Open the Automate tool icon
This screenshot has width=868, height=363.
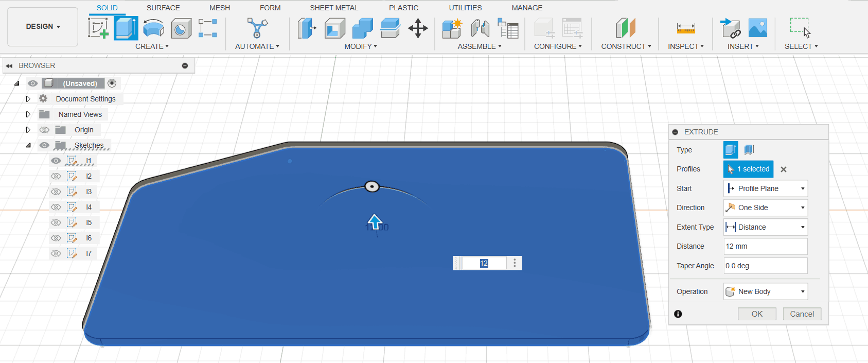coord(257,28)
